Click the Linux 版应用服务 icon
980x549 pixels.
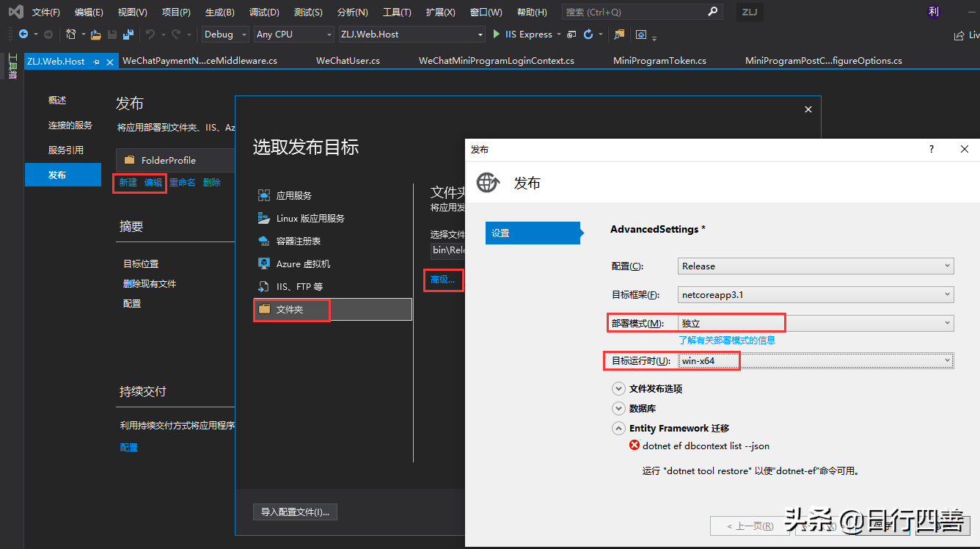pyautogui.click(x=264, y=218)
